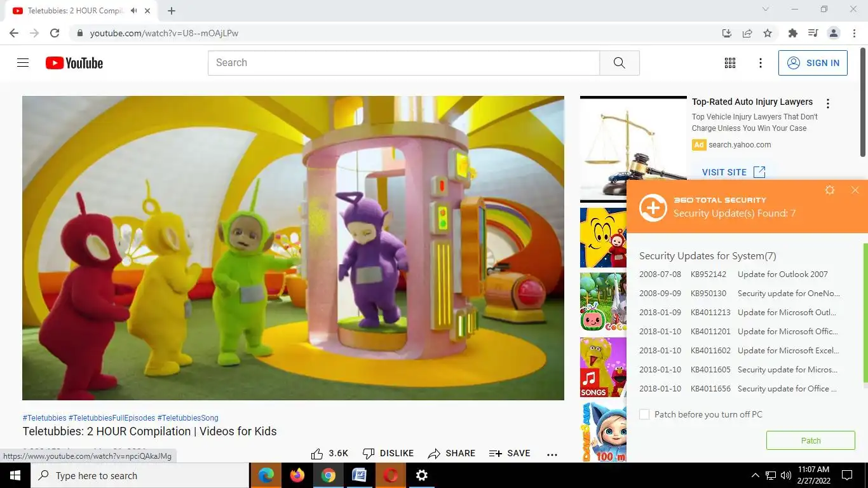This screenshot has width=868, height=488.
Task: Select the KB952142 Outlook 2007 update row
Action: click(740, 274)
